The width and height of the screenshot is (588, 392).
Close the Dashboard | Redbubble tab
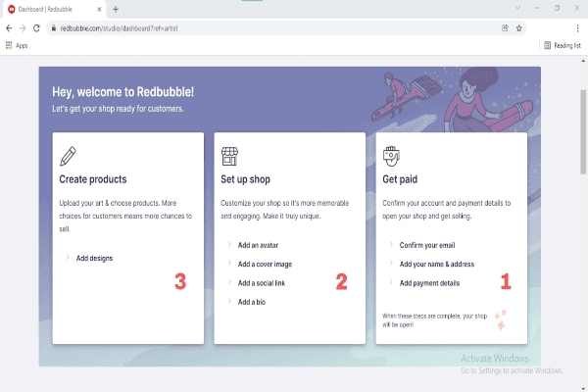[x=99, y=10]
